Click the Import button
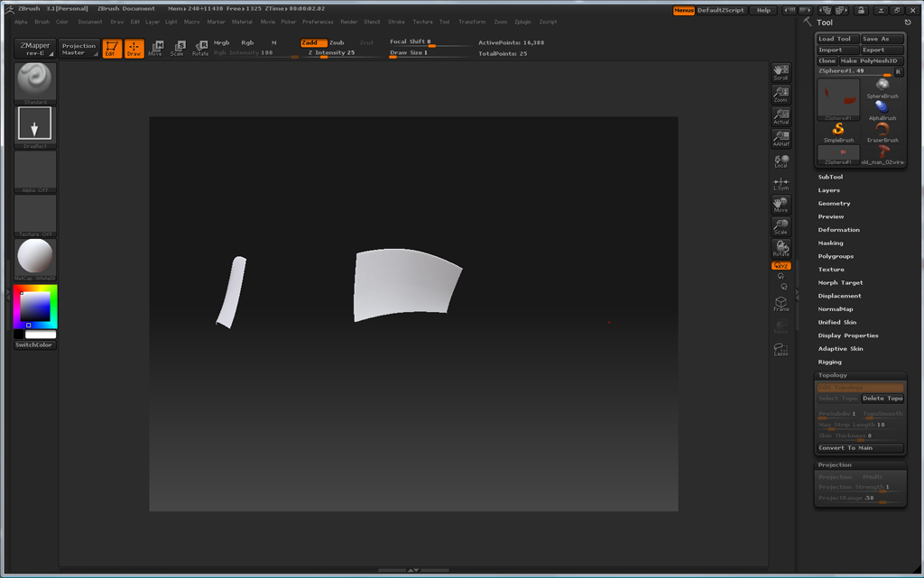Screen dimensions: 924x578 [x=837, y=50]
